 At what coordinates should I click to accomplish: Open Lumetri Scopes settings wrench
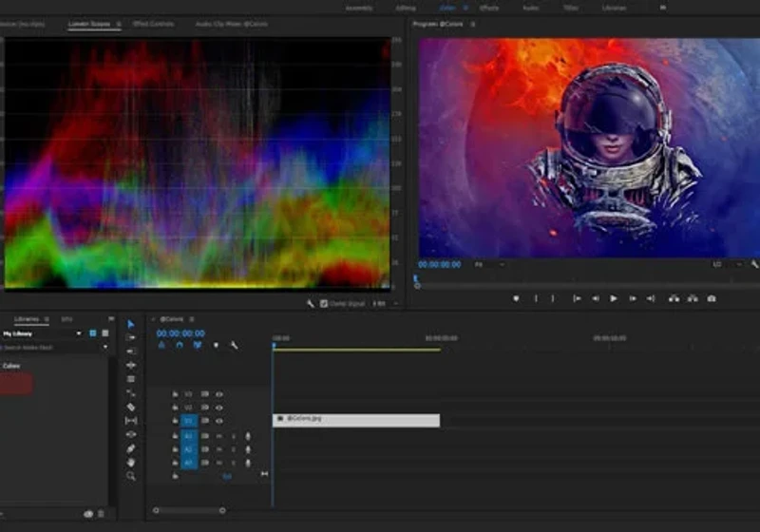pos(311,304)
